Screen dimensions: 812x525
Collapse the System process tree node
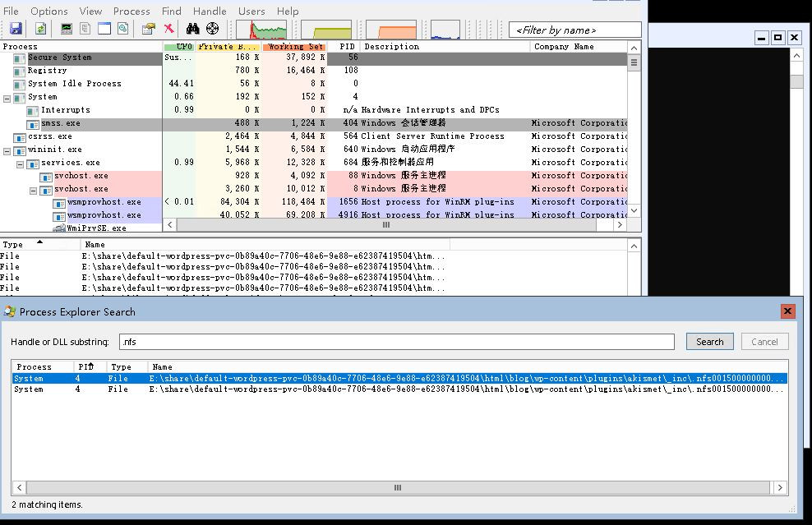(x=7, y=97)
